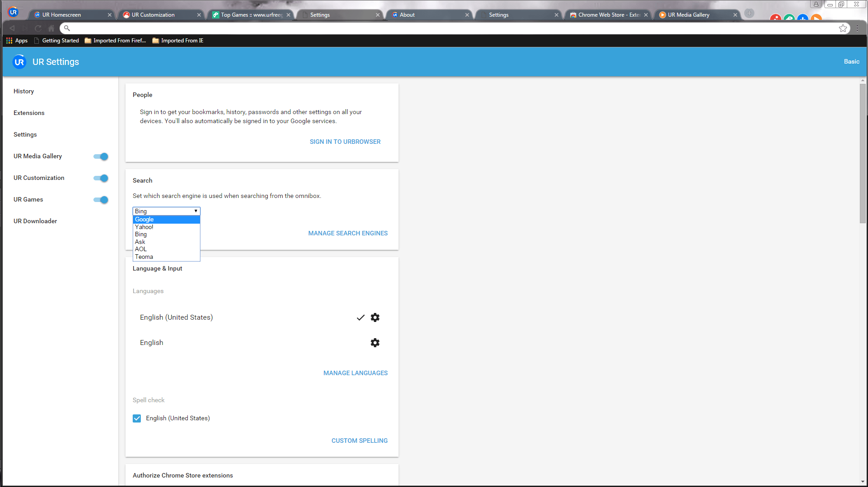Pick Teoma in the search engine list
The image size is (868, 487).
tap(144, 257)
